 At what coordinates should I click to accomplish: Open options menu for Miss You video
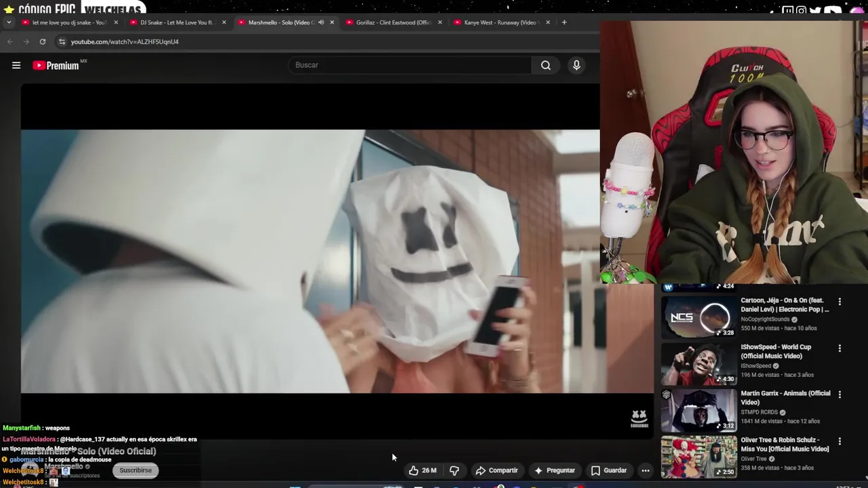pyautogui.click(x=840, y=441)
